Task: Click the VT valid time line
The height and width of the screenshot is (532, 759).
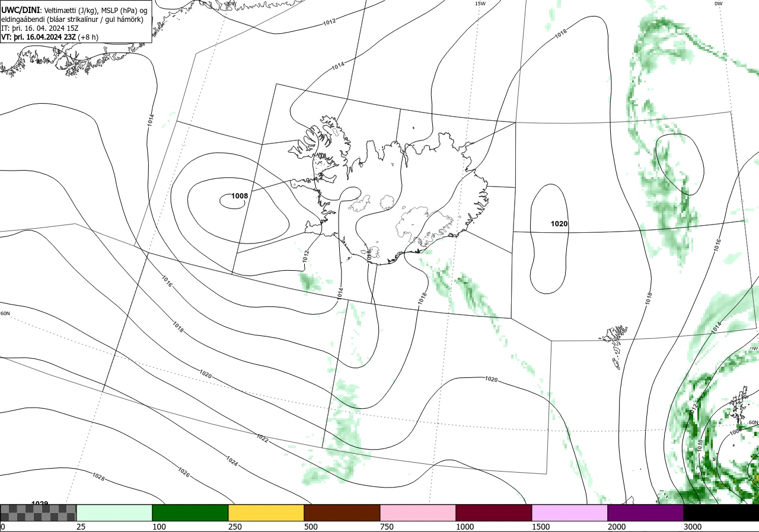Action: [x=50, y=37]
